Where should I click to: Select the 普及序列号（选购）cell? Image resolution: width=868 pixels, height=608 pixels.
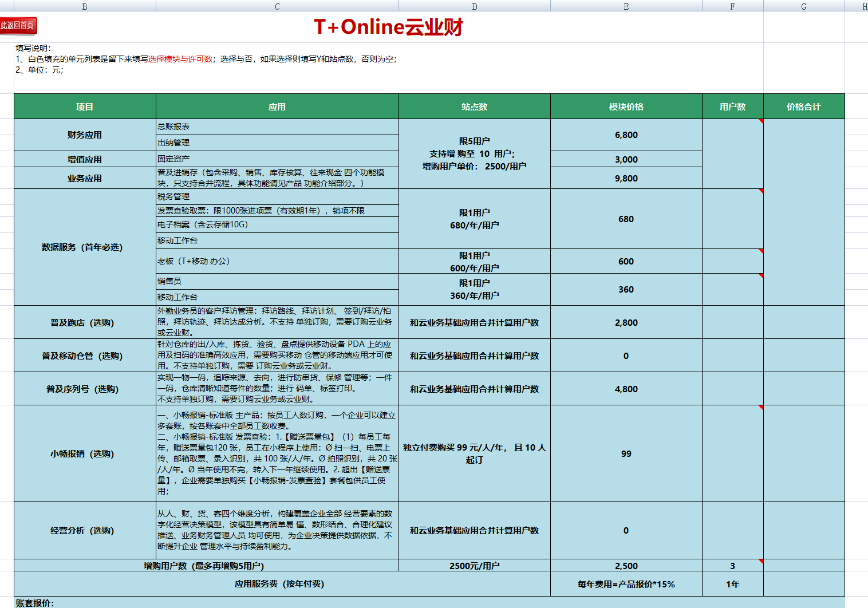point(85,389)
